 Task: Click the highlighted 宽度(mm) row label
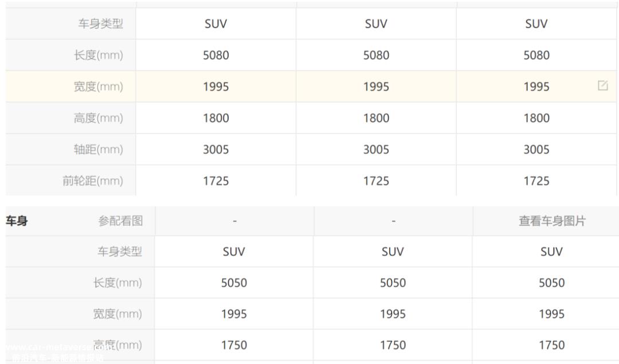pyautogui.click(x=99, y=87)
